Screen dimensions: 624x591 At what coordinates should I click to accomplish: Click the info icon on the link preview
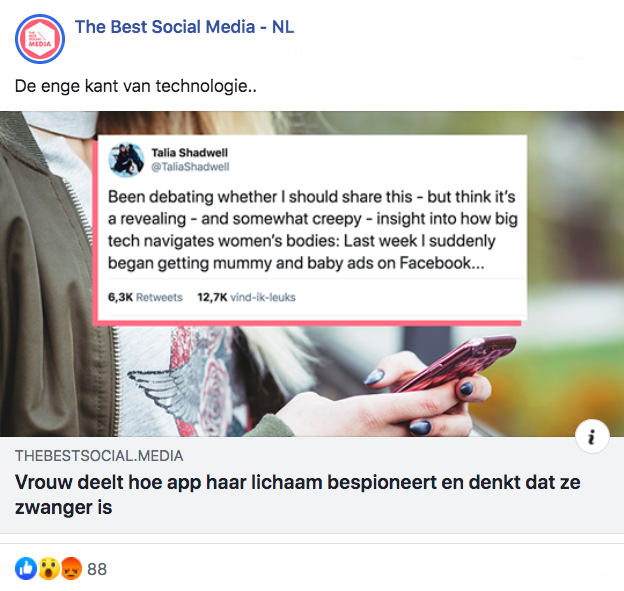click(x=592, y=436)
